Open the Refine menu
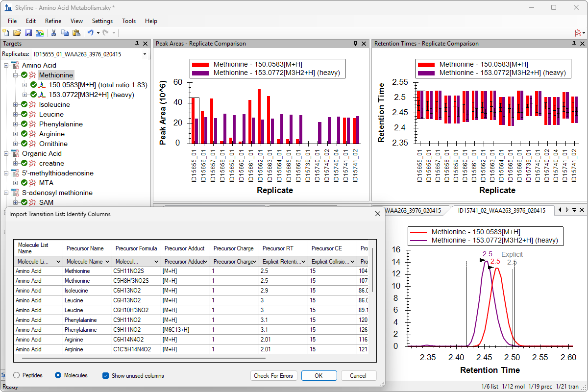 point(53,21)
